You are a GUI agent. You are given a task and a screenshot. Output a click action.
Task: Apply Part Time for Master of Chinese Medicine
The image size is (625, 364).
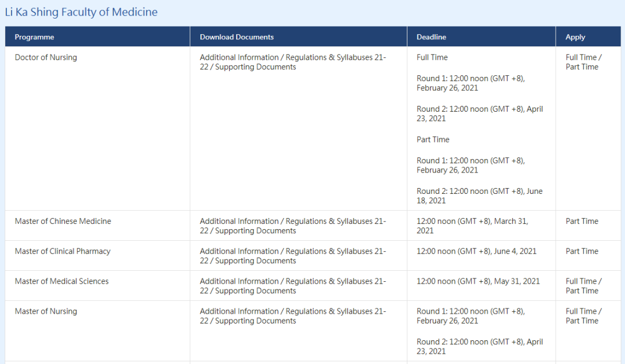pyautogui.click(x=582, y=221)
